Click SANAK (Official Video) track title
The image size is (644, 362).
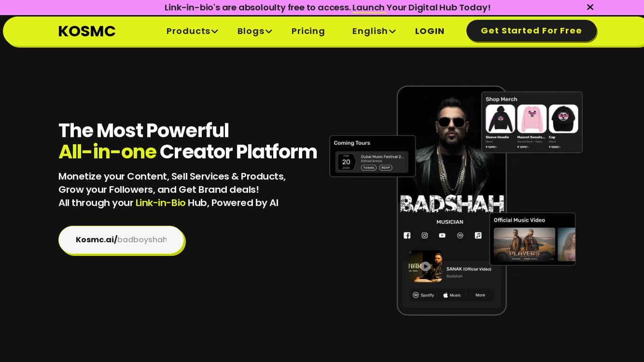[469, 269]
